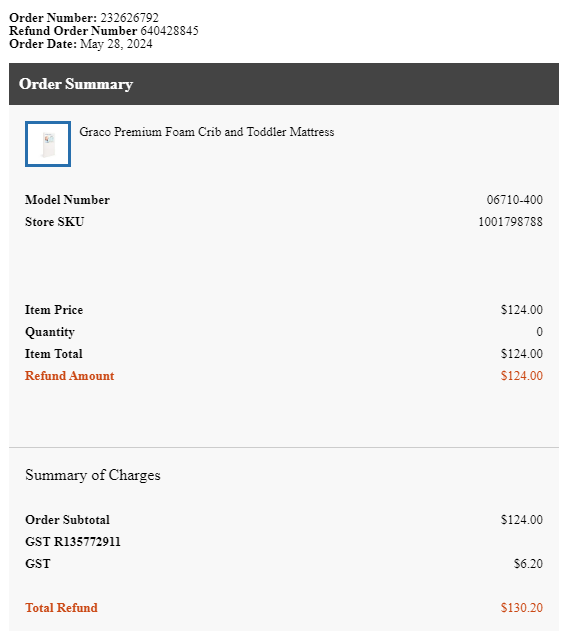Click the Store SKU label

coord(54,222)
